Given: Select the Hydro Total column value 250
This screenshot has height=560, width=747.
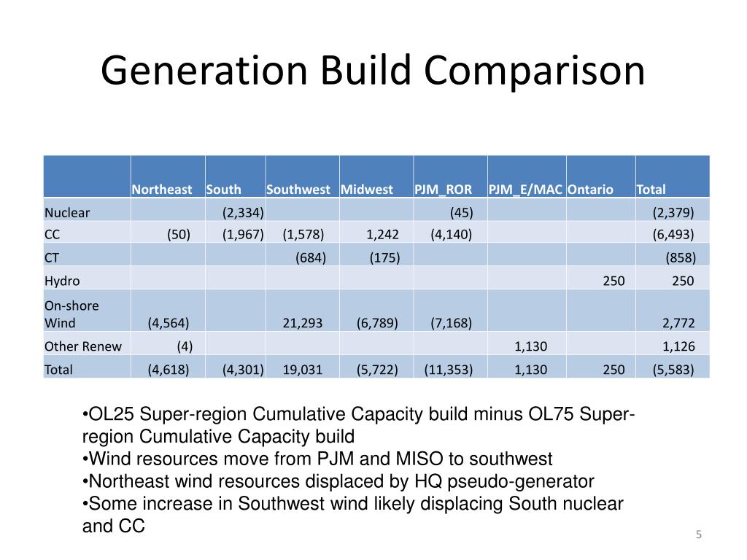Looking at the screenshot, I should tap(683, 281).
